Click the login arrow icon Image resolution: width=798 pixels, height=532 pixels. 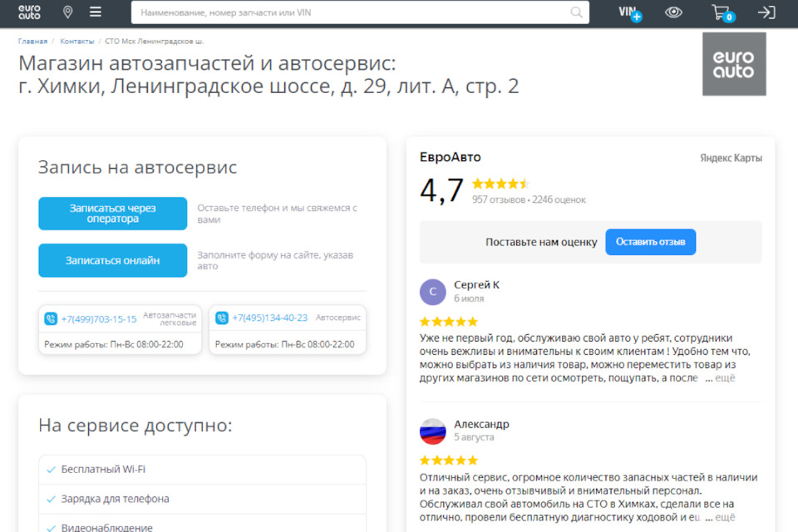point(766,12)
